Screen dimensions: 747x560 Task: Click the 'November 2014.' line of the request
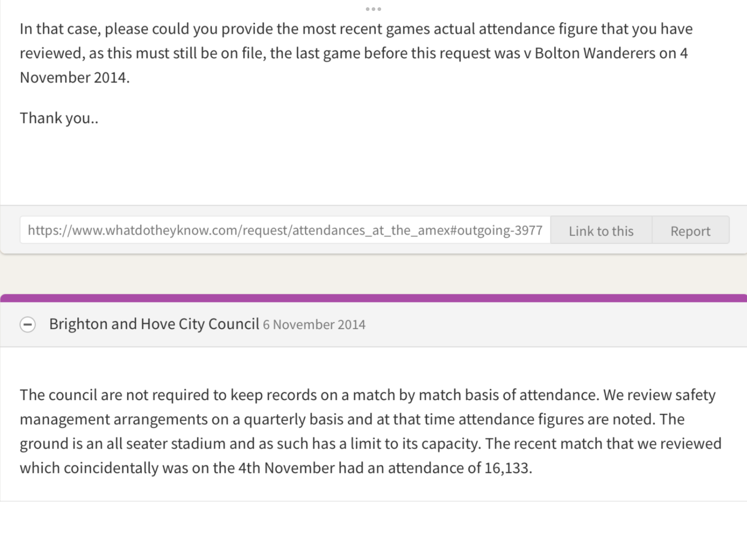pyautogui.click(x=75, y=77)
